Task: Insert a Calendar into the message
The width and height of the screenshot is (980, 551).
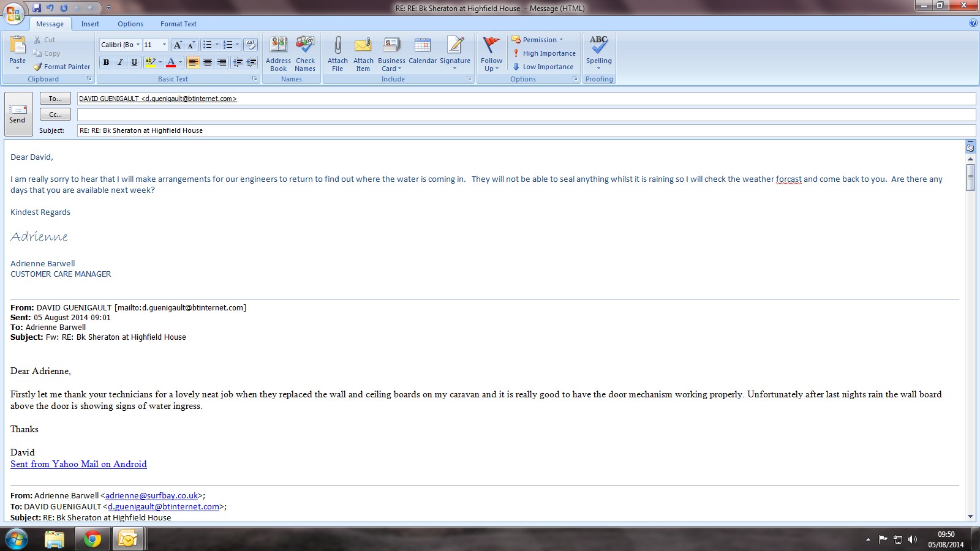Action: (x=423, y=50)
